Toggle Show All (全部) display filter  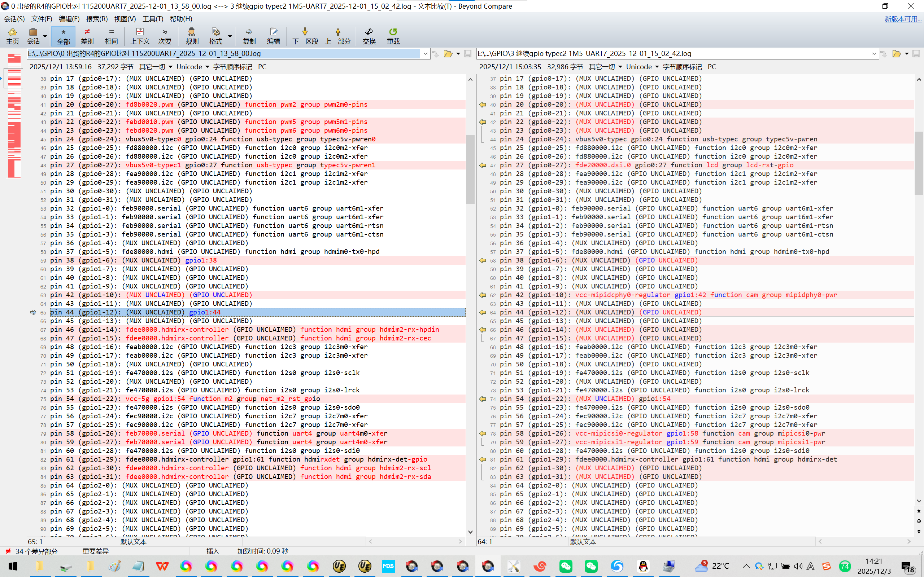pos(64,36)
